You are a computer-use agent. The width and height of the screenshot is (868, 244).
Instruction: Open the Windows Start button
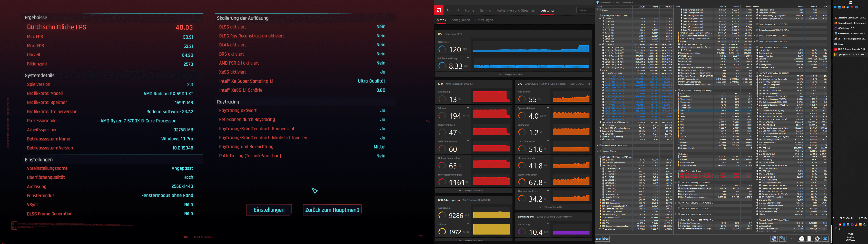851,3
